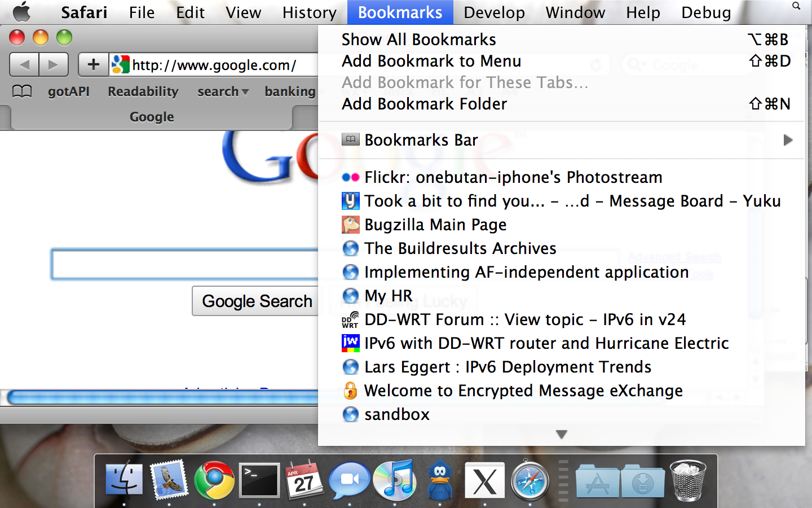Click the open-book Show All Bookmarks icon
The width and height of the screenshot is (812, 508).
click(22, 91)
